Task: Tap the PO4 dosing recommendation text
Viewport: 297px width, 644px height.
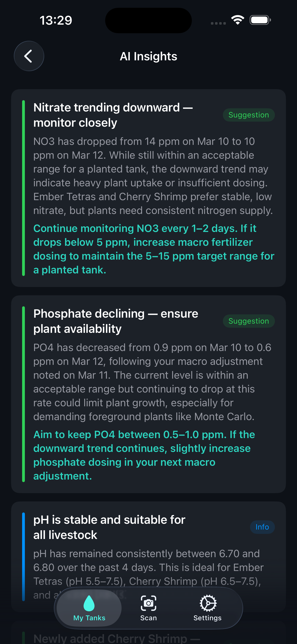Action: pos(144,455)
